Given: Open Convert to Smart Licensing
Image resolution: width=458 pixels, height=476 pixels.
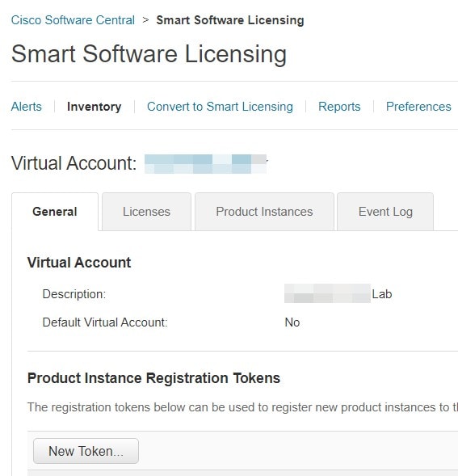Looking at the screenshot, I should [220, 107].
